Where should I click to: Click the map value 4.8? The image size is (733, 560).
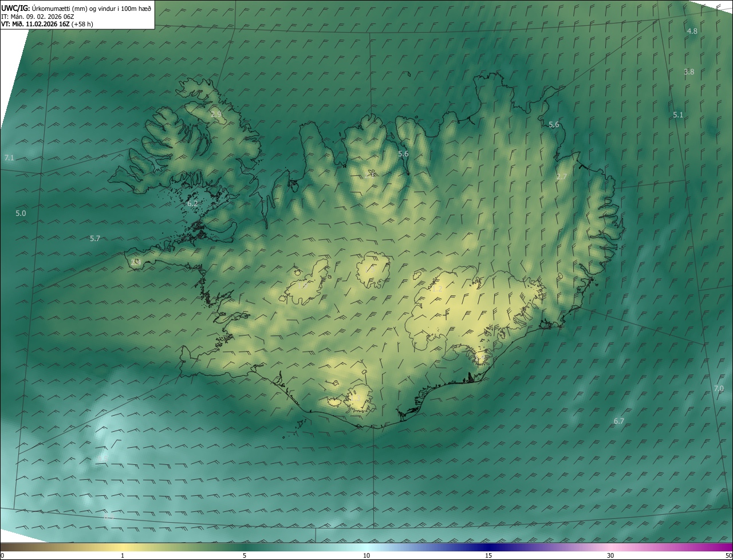point(692,31)
